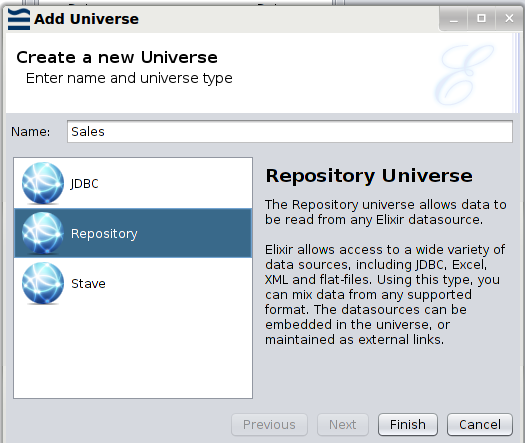This screenshot has width=525, height=443.
Task: Click the 'Enter name and universe type' subtitle
Action: click(129, 78)
